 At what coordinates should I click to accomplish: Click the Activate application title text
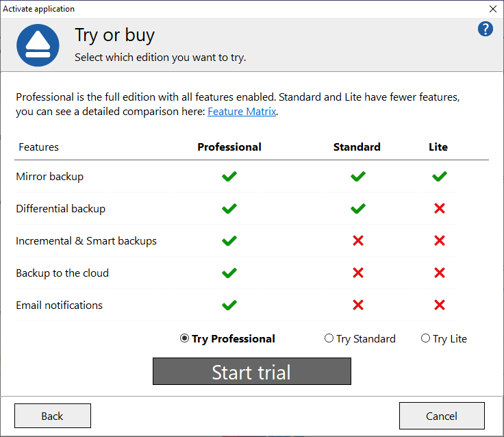[x=38, y=9]
